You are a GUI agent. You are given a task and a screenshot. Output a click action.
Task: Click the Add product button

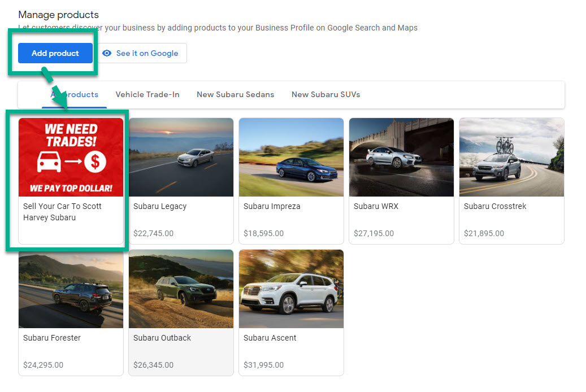55,53
